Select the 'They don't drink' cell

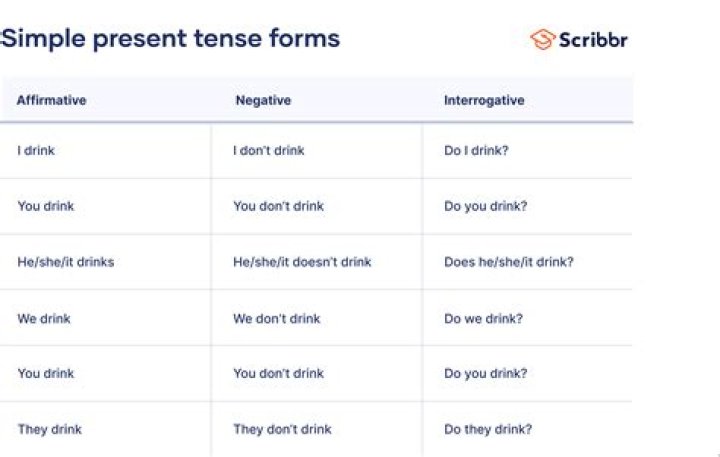[x=282, y=430]
